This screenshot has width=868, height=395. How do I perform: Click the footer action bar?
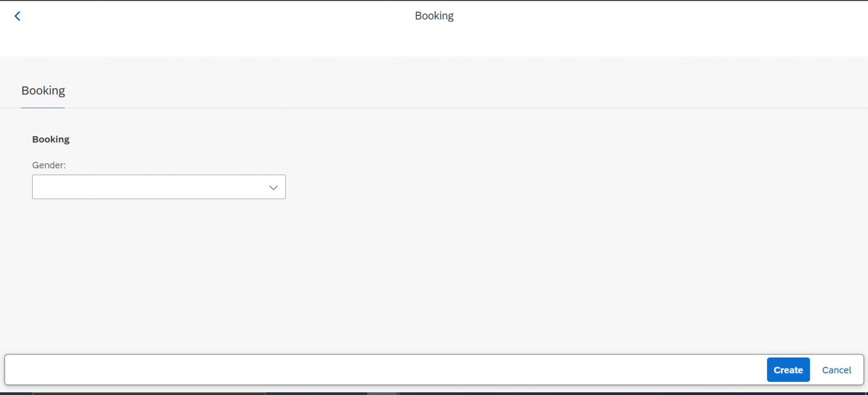[x=396, y=370]
